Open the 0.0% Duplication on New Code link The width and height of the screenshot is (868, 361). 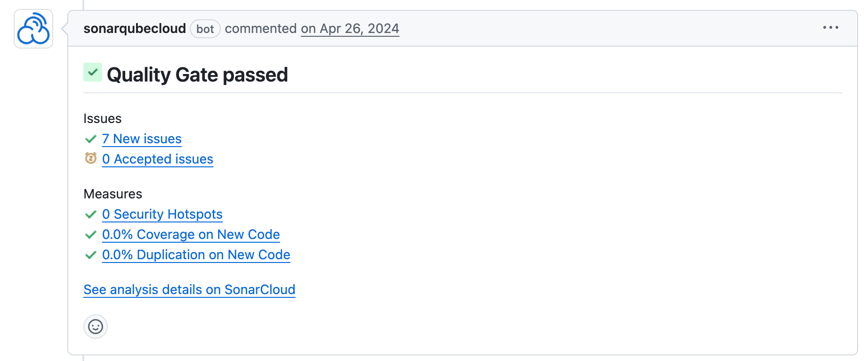pos(196,255)
